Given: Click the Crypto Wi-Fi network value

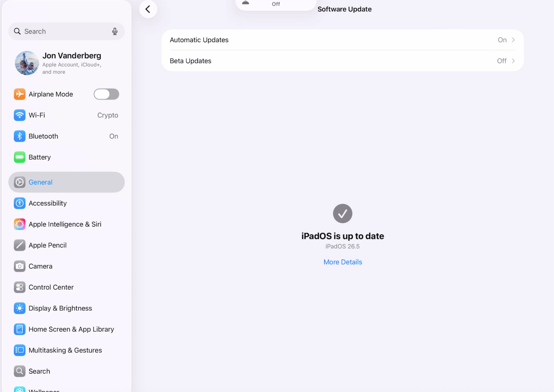Looking at the screenshot, I should coord(108,115).
